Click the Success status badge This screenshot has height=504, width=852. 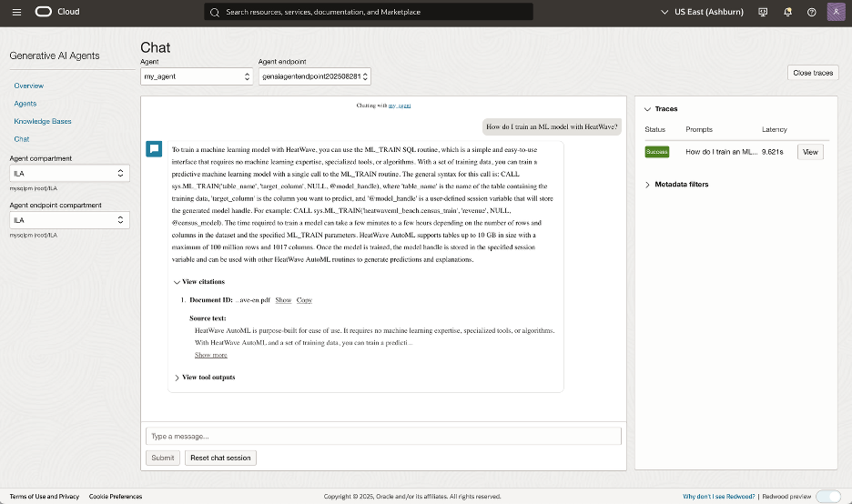(657, 152)
